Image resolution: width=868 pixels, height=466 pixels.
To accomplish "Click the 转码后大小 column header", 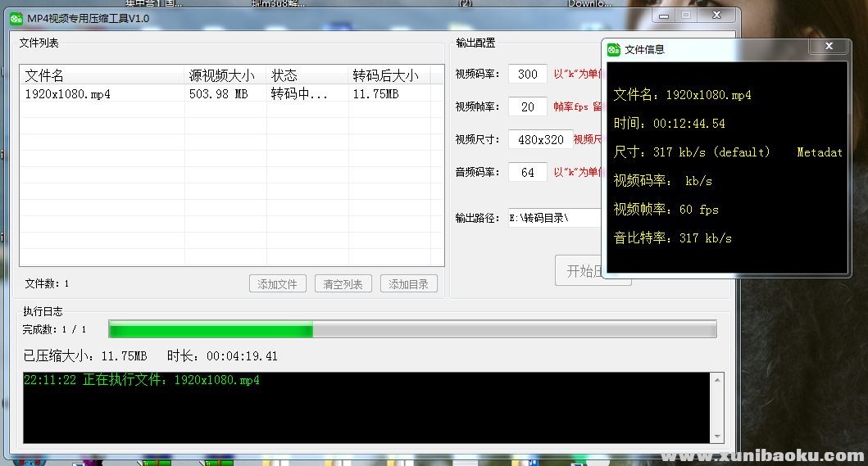I will (385, 75).
